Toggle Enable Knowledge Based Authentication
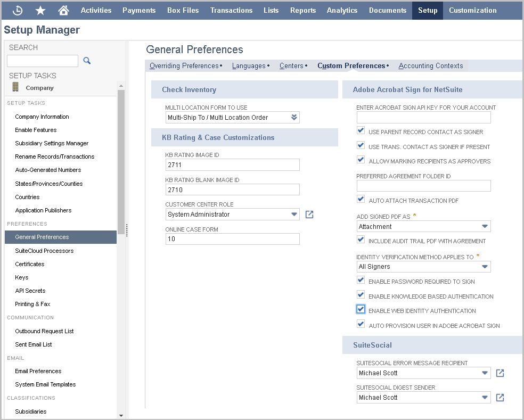This screenshot has width=524, height=420. (361, 295)
